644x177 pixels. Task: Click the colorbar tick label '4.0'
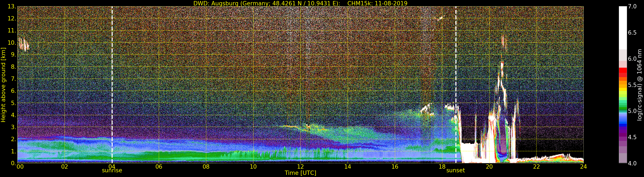point(632,163)
